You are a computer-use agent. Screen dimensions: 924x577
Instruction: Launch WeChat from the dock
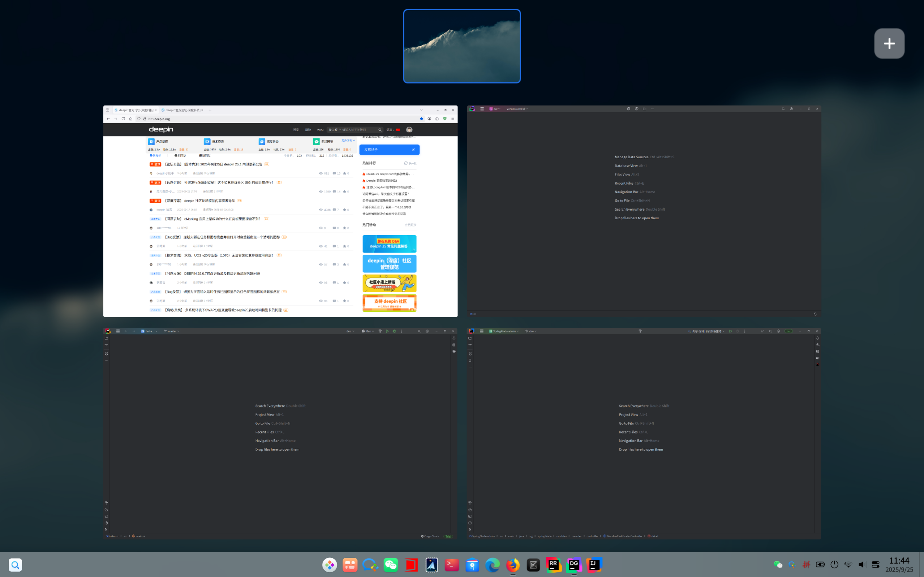[391, 565]
